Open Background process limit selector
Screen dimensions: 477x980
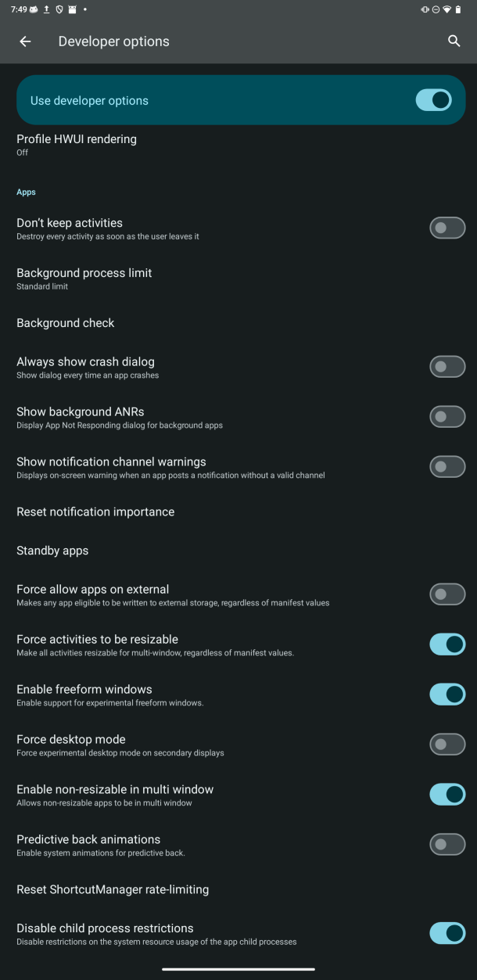coord(84,278)
